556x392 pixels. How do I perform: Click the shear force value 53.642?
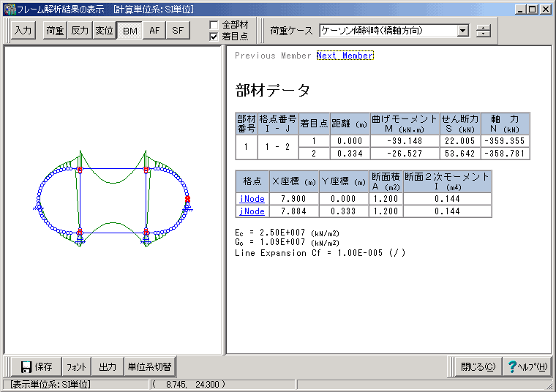(460, 154)
